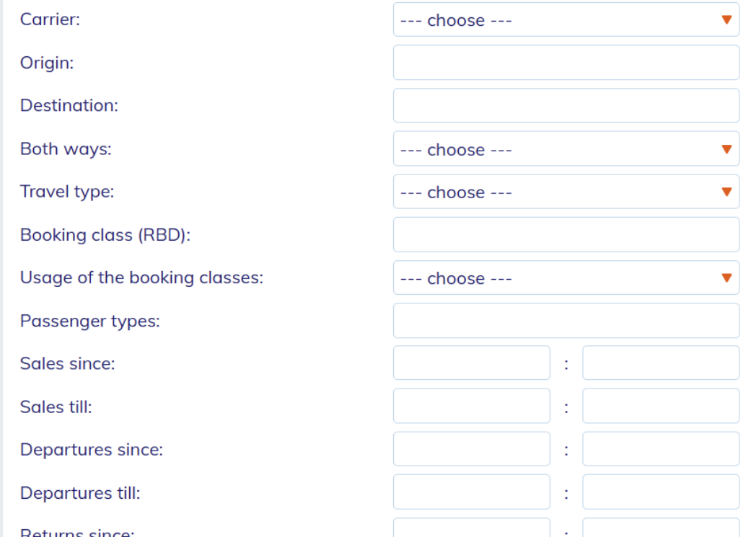Focus the Destination text field
Viewport: 756px width, 537px height.
coord(566,106)
